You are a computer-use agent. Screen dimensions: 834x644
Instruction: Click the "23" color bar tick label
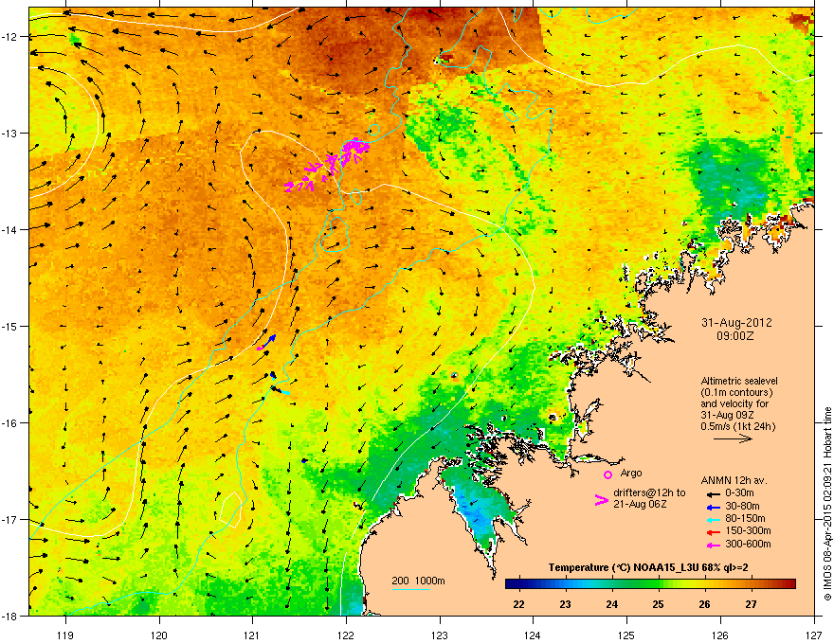coord(565,604)
